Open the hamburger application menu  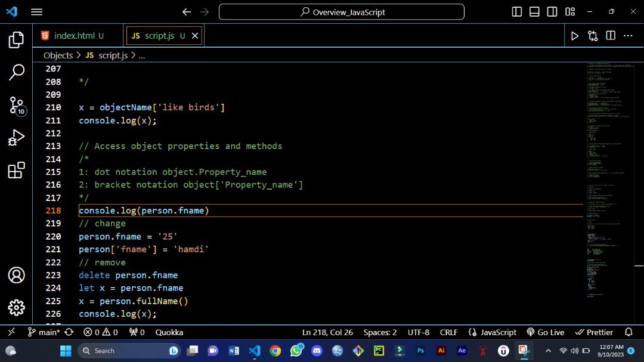coord(36,12)
